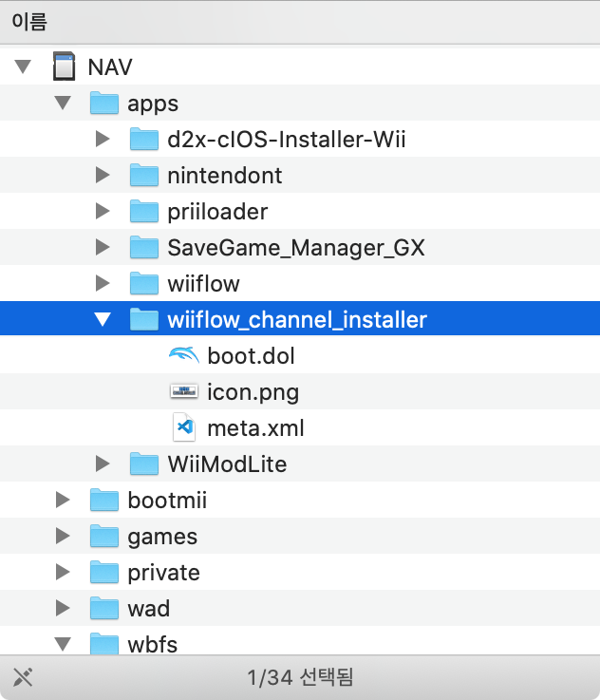
Task: Click the apps folder icon
Action: tap(103, 103)
